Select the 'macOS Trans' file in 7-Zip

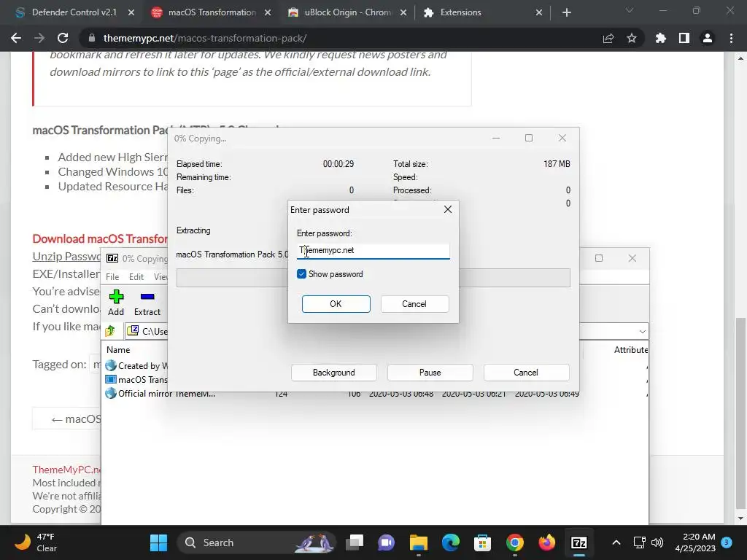[x=136, y=379]
